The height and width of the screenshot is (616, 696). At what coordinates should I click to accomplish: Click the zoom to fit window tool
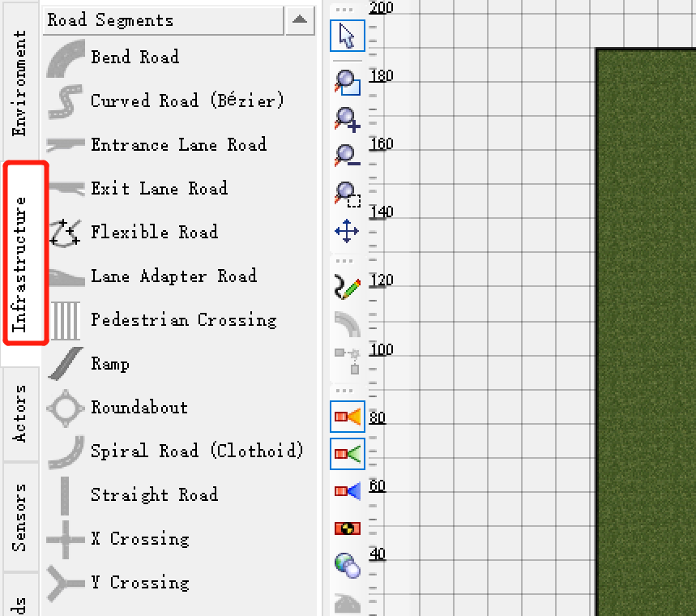click(x=347, y=82)
